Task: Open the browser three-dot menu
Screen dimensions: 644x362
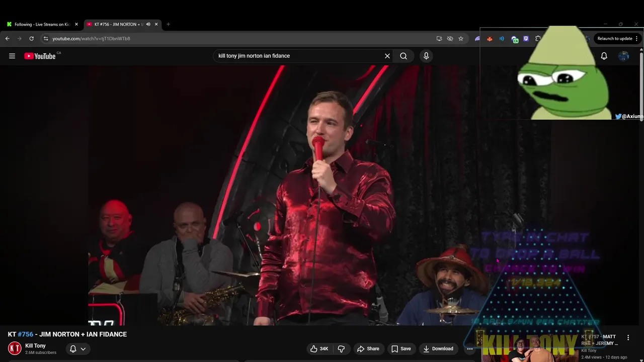Action: pos(637,39)
